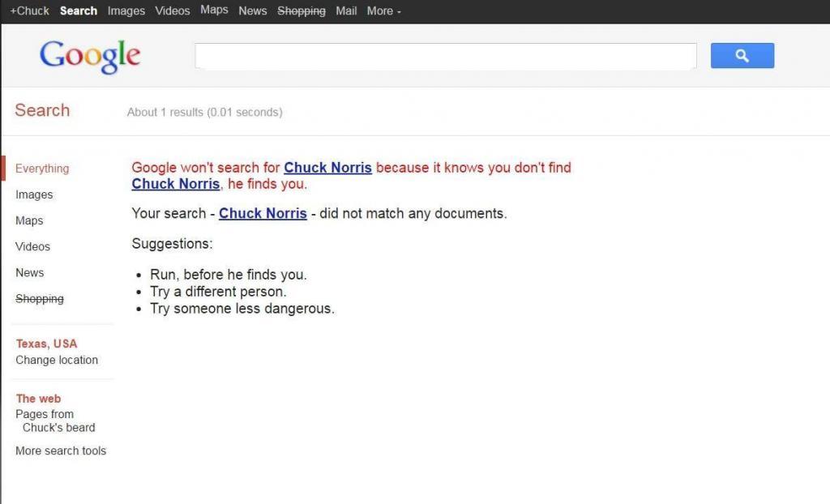Click the blue magnifier search button
830x504 pixels.
pos(742,56)
